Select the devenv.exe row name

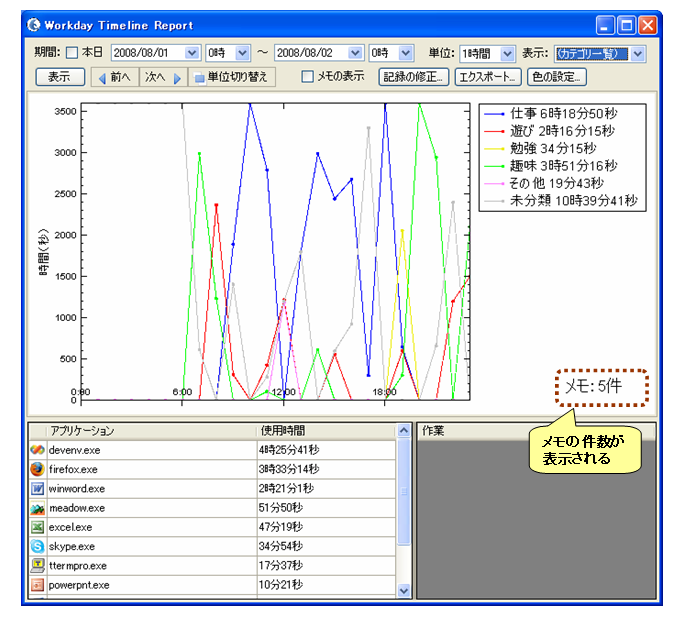[x=74, y=450]
